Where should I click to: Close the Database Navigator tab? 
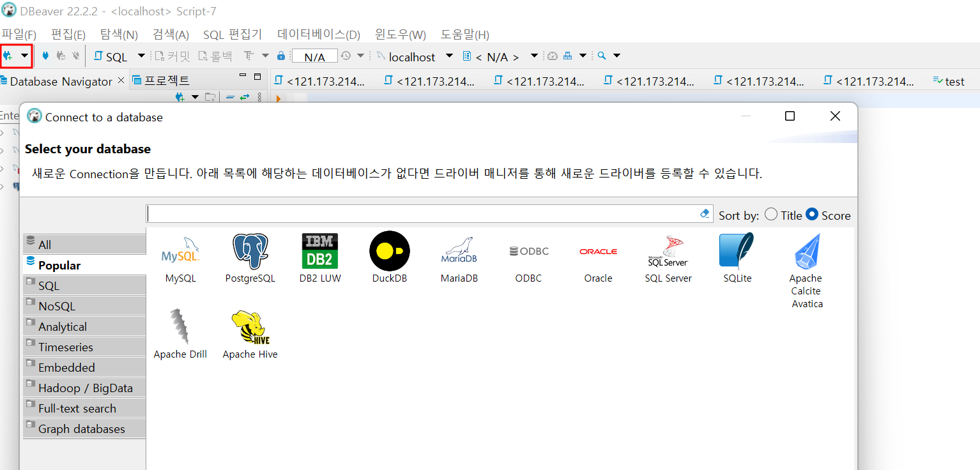(x=121, y=80)
